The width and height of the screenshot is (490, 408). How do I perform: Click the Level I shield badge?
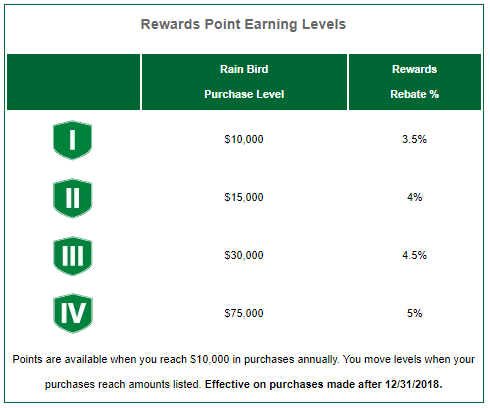pyautogui.click(x=72, y=140)
